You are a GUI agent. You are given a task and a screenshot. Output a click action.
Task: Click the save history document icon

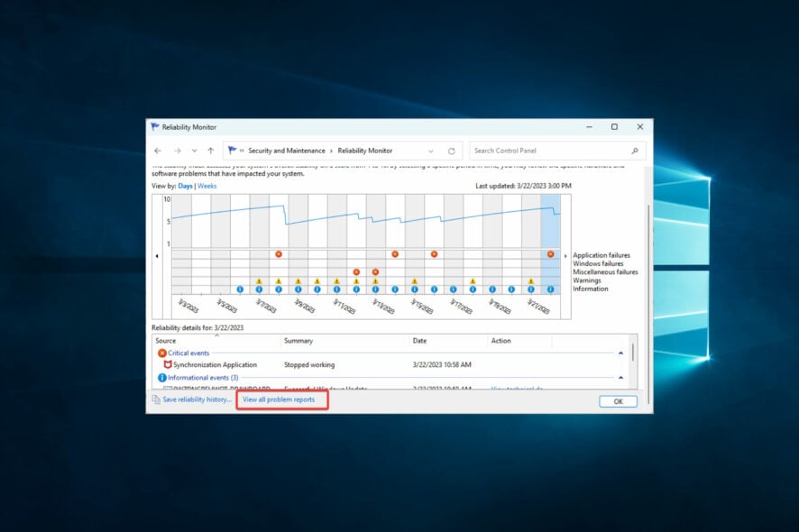pos(156,399)
